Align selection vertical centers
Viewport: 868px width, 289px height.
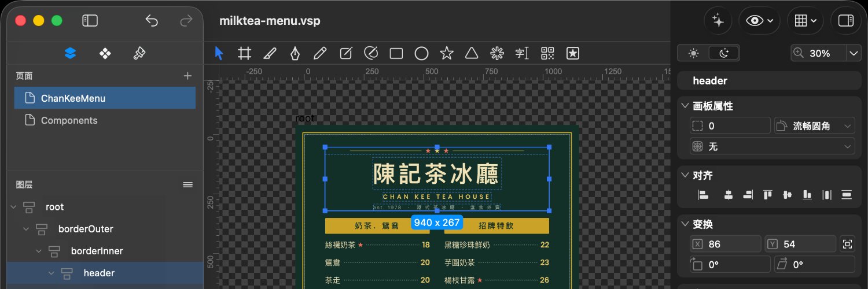(x=787, y=195)
